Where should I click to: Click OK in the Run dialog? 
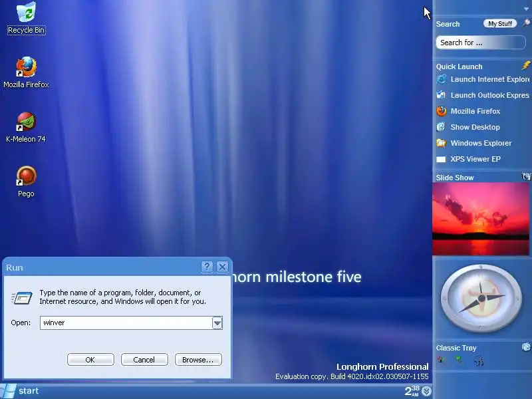point(90,360)
